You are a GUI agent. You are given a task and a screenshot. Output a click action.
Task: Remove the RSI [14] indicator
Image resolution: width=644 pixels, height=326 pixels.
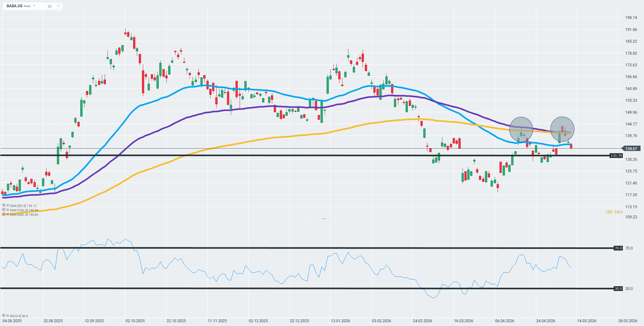(x=8, y=316)
